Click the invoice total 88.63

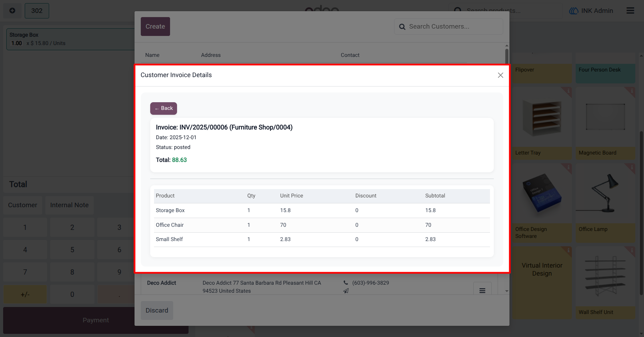coord(179,160)
